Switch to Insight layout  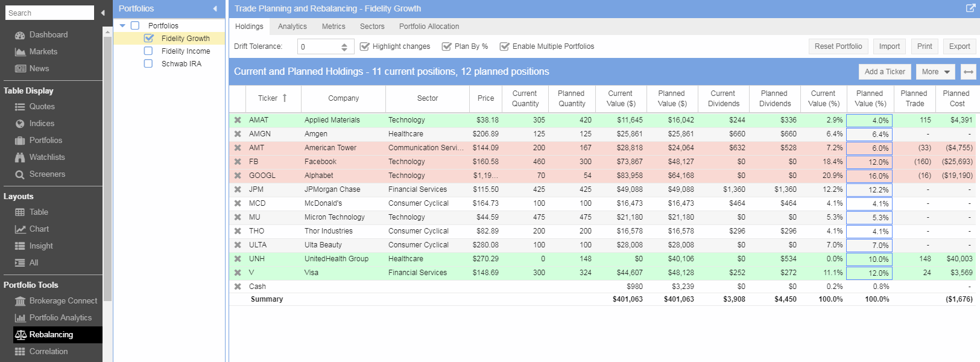[34, 246]
